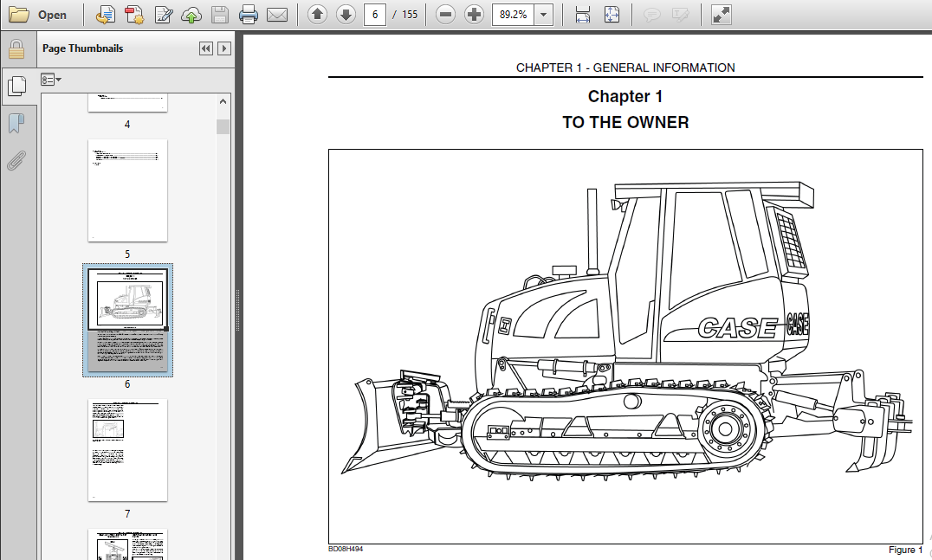Click the highlight text icon
The height and width of the screenshot is (560, 932).
pos(681,15)
